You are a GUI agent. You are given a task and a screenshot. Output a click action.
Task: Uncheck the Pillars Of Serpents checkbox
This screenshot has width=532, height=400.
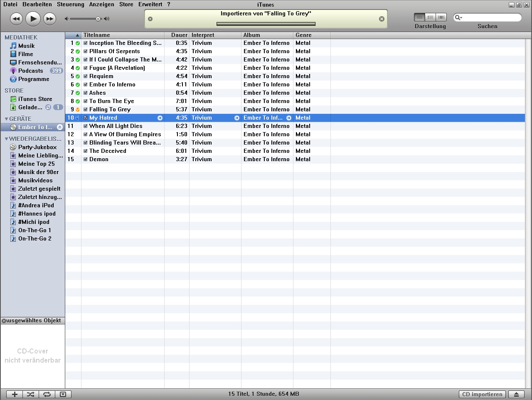(x=86, y=51)
